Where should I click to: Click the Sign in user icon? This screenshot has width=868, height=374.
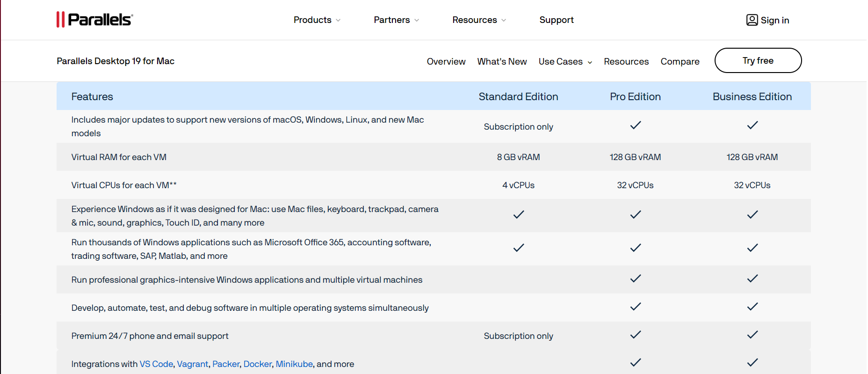[x=752, y=20]
